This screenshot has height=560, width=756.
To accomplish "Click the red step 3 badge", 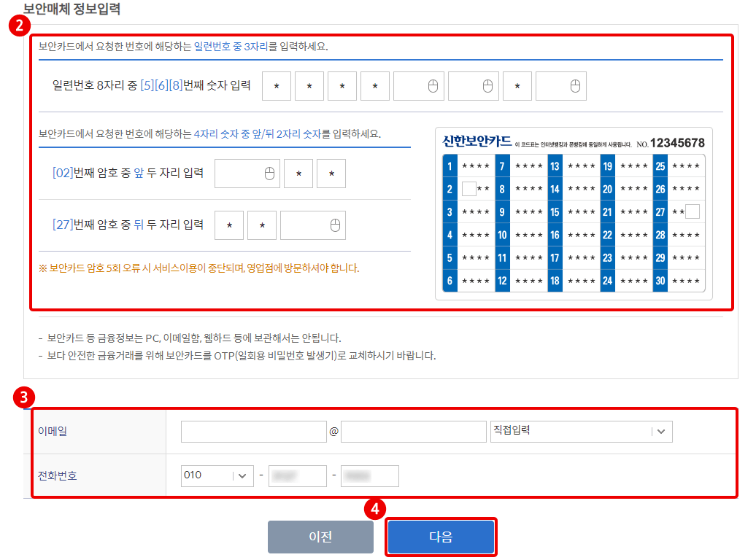I will coord(23,397).
